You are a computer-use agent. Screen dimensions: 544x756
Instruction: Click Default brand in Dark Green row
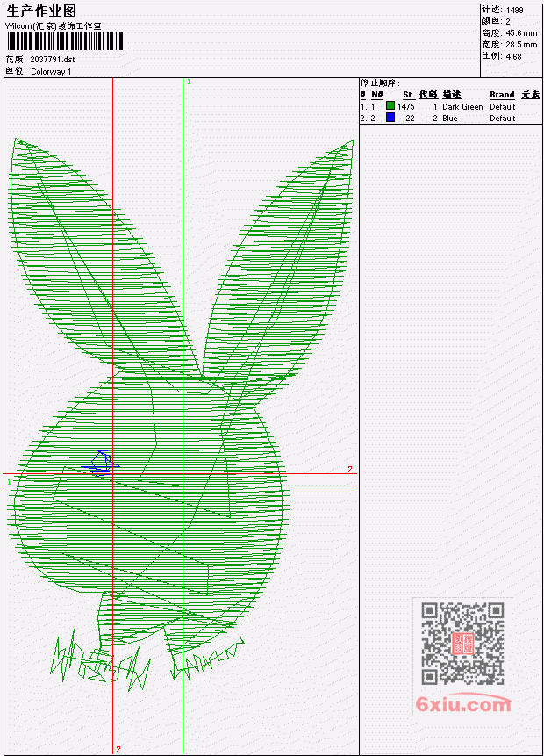pos(503,107)
